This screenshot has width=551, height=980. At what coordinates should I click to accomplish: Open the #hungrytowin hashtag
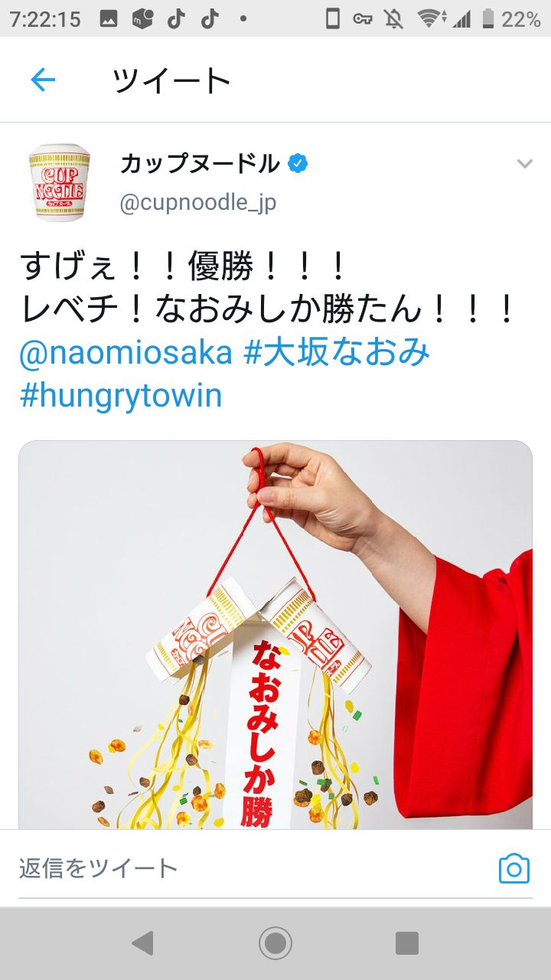pos(121,396)
